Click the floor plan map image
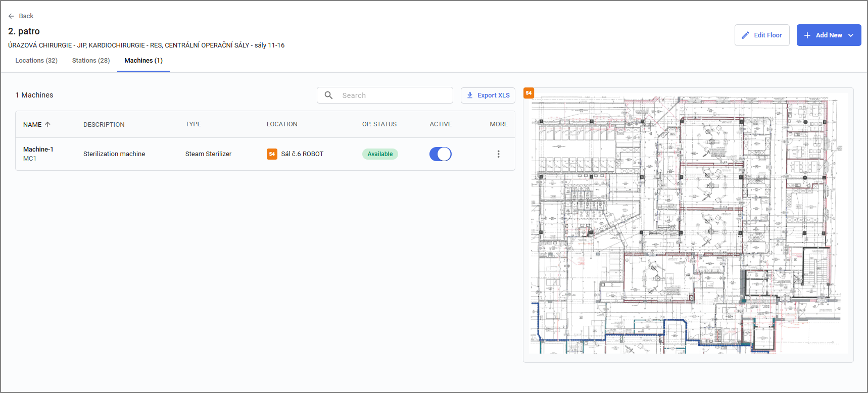The width and height of the screenshot is (868, 393). pyautogui.click(x=688, y=223)
